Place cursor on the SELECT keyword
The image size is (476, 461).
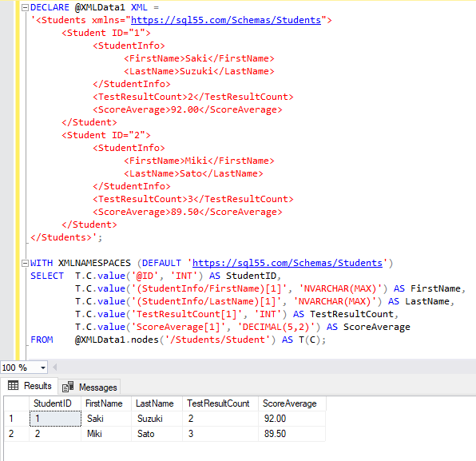47,276
